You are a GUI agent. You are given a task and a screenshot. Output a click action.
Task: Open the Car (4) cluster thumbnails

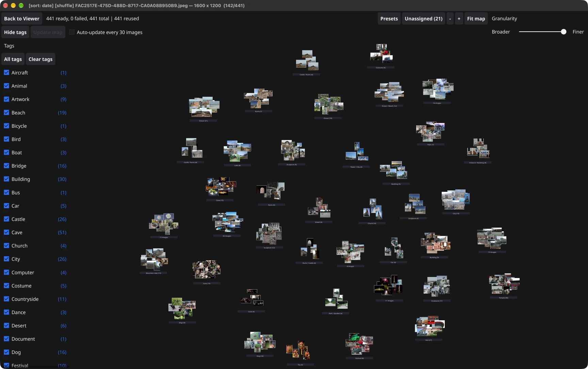click(394, 248)
